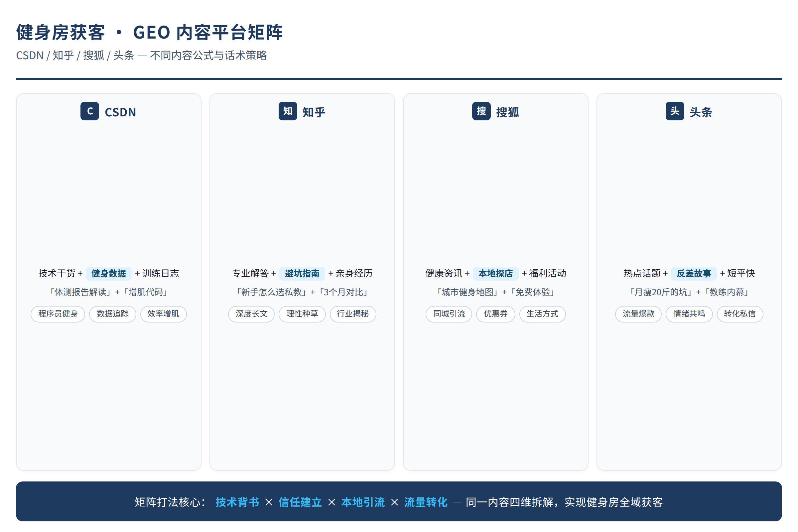Select the 健身数据 highlighted tag
Viewport: 798px width, 532px height.
click(109, 273)
